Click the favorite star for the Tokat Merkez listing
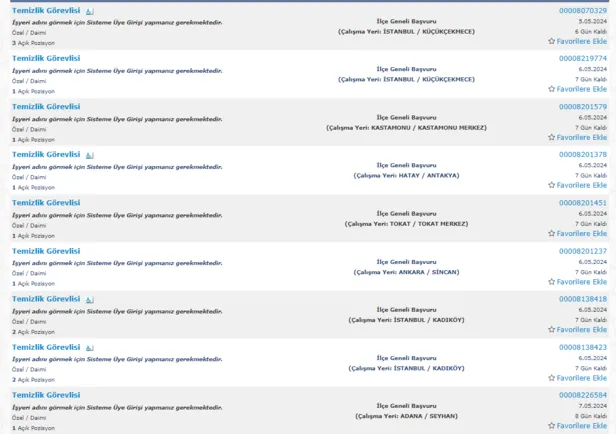The height and width of the screenshot is (434, 616). tap(551, 233)
